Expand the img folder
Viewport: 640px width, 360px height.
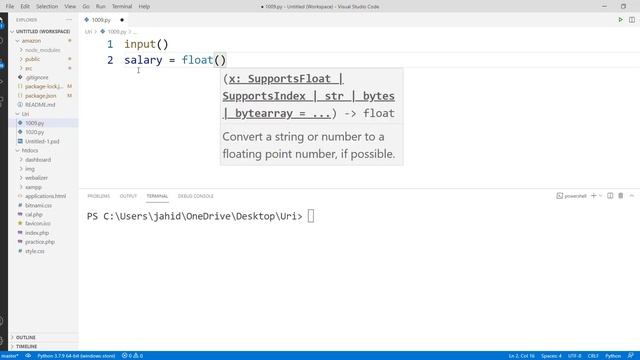(x=30, y=169)
